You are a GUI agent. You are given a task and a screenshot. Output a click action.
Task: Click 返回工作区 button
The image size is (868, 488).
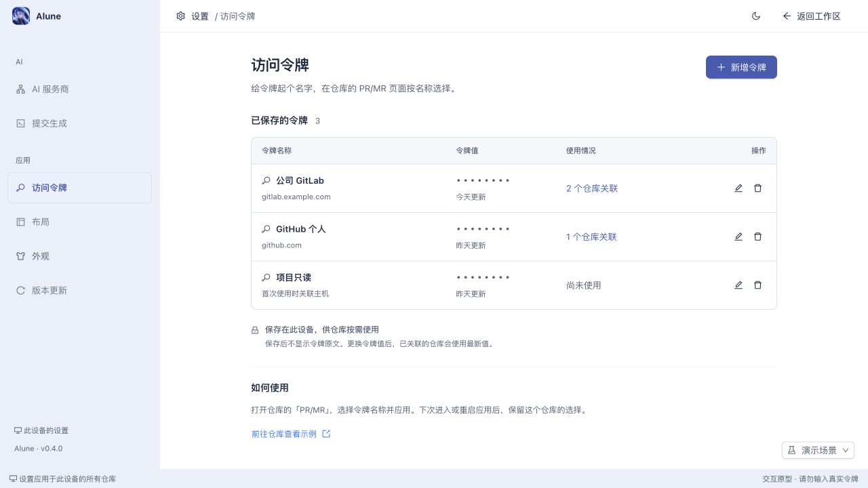[x=812, y=16]
